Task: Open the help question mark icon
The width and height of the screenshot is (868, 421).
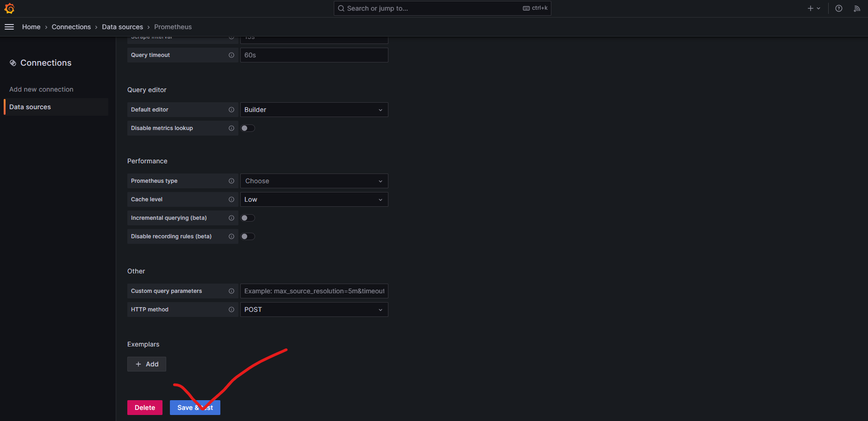Action: coord(839,8)
